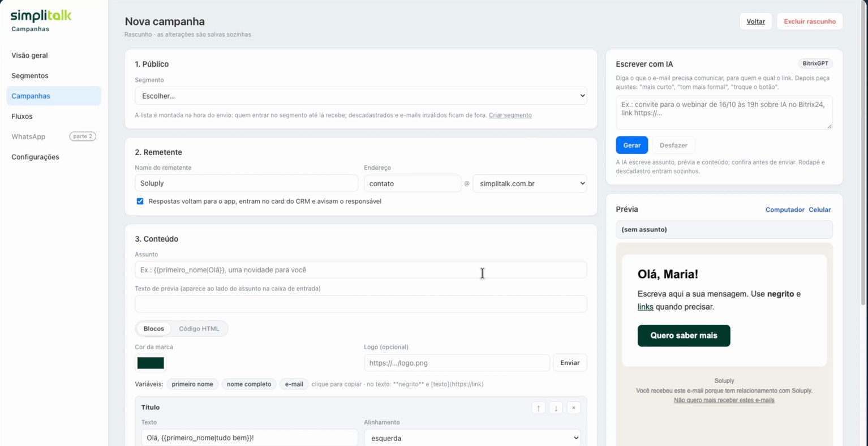The width and height of the screenshot is (868, 446).
Task: Show Celular preview
Action: tap(819, 209)
